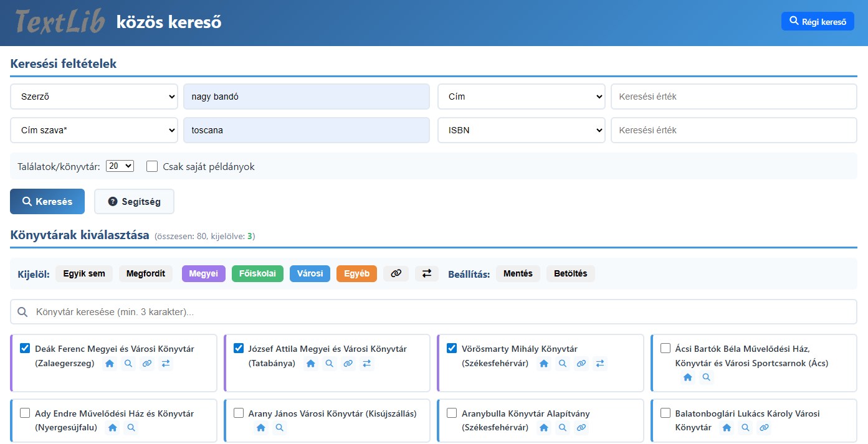This screenshot has width=868, height=444.
Task: Enable the Csak saját példányok checkbox
Action: pos(152,166)
